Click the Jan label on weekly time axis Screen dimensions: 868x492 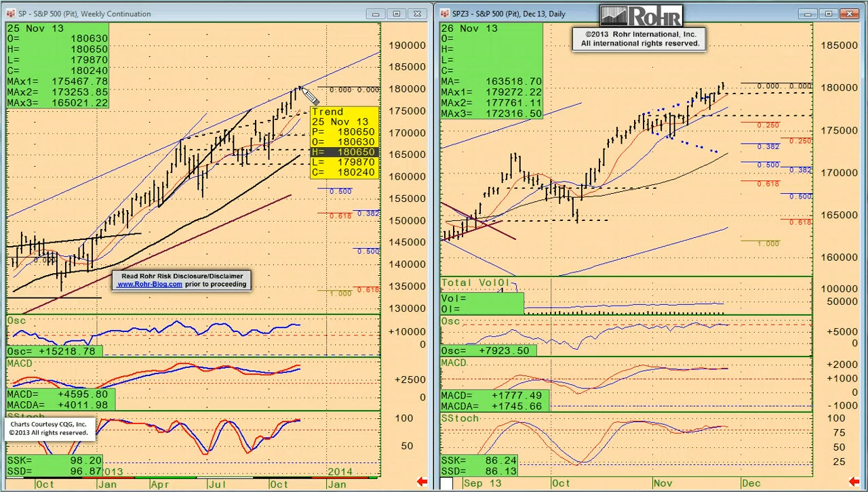[x=107, y=484]
